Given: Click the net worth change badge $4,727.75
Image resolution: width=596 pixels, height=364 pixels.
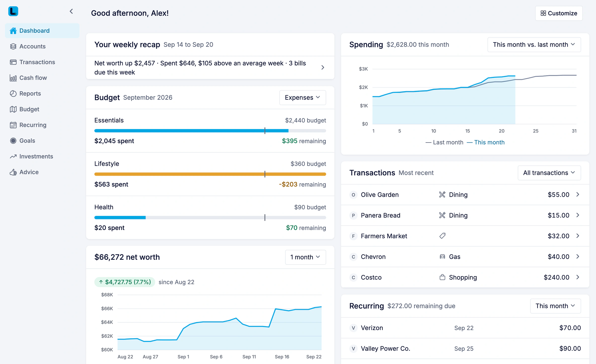Looking at the screenshot, I should coord(125,282).
